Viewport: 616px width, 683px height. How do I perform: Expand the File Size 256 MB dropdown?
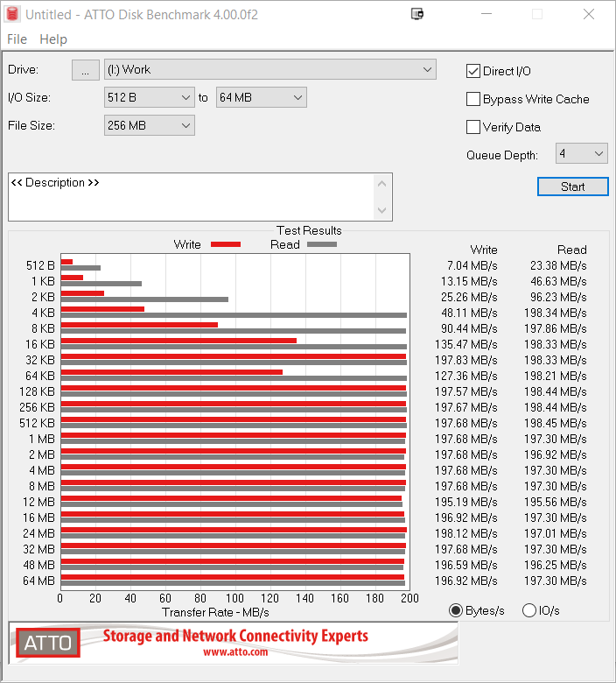click(x=149, y=125)
